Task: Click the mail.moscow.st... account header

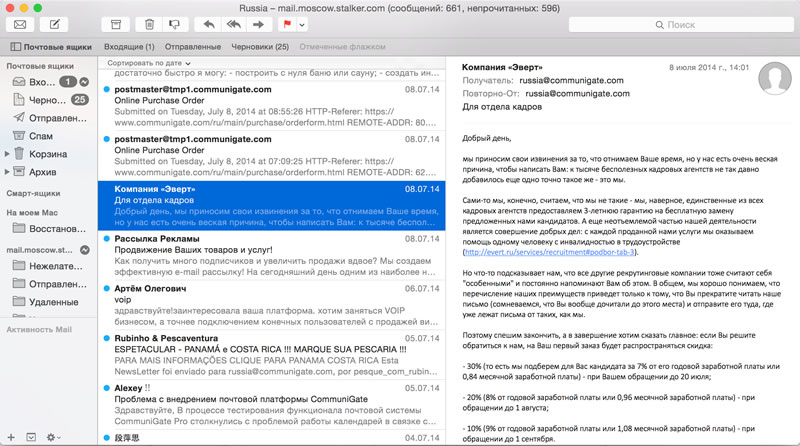Action: tap(39, 250)
